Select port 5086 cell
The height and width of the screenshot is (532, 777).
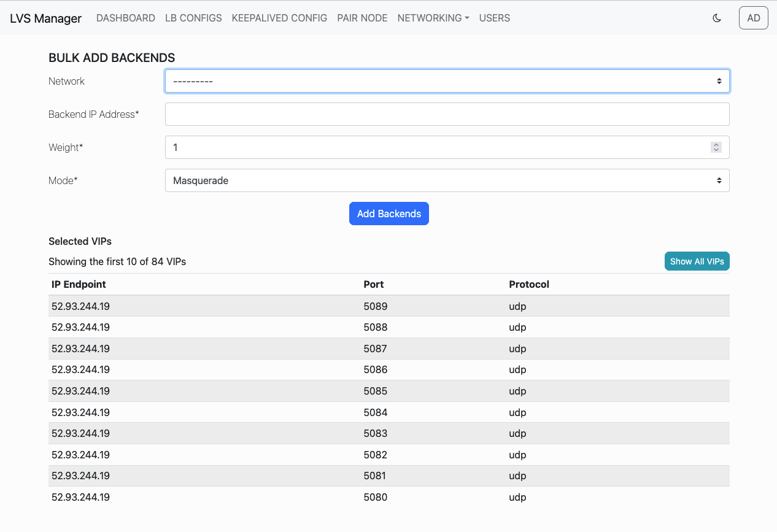(376, 369)
